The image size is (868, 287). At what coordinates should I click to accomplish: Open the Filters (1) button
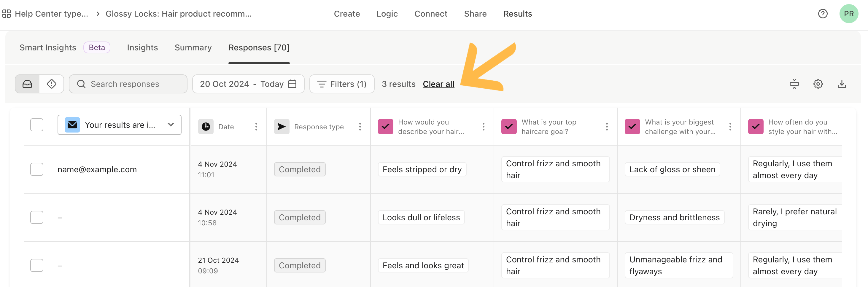tap(342, 84)
